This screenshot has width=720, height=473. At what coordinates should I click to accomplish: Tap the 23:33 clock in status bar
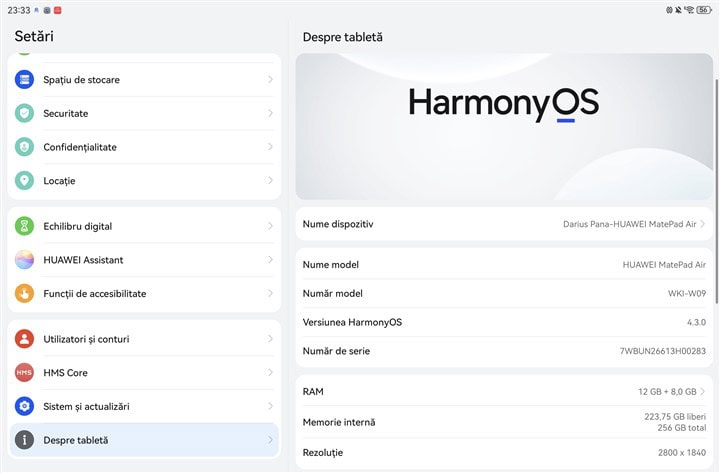coord(19,10)
